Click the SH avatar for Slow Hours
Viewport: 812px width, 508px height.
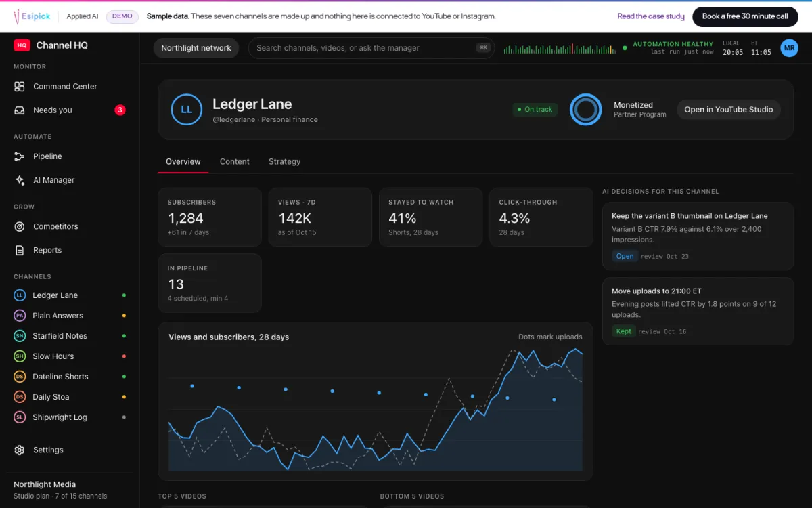click(20, 356)
